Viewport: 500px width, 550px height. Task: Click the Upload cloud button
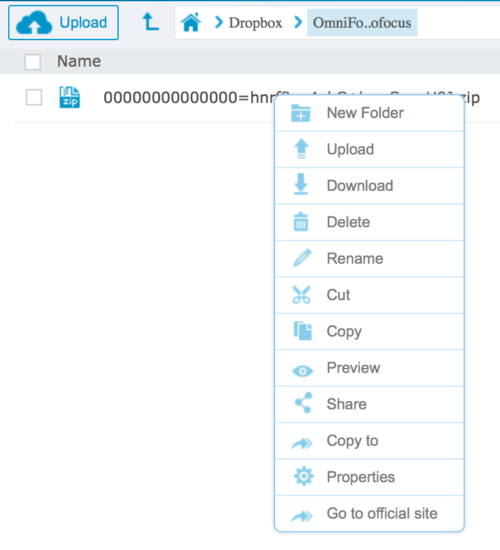tap(63, 23)
